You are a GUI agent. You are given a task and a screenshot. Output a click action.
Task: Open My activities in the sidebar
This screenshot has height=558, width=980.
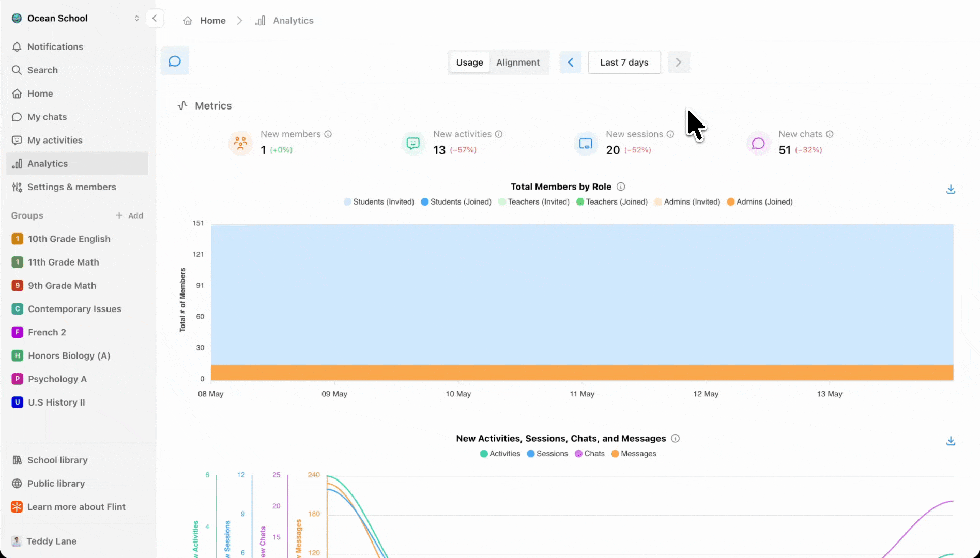[76, 140]
